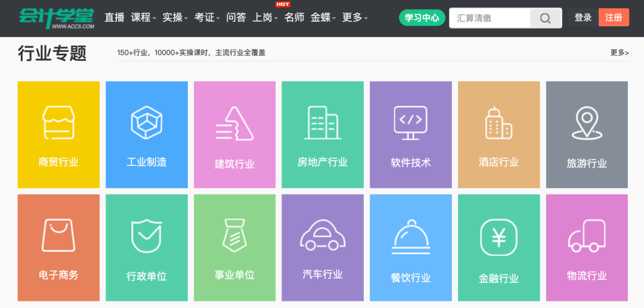
Task: Click the 汇算清缴 search input field
Action: [x=490, y=18]
